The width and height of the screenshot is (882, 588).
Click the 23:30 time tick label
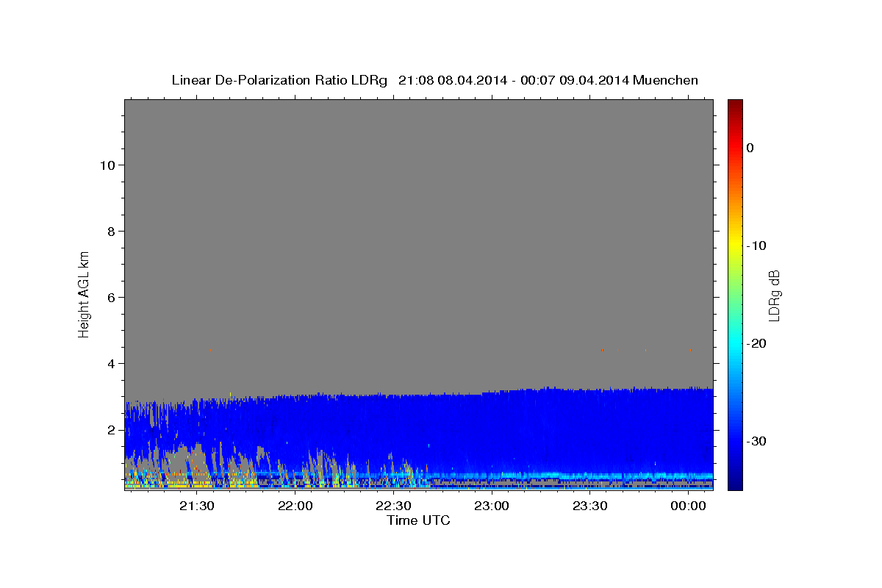(590, 506)
